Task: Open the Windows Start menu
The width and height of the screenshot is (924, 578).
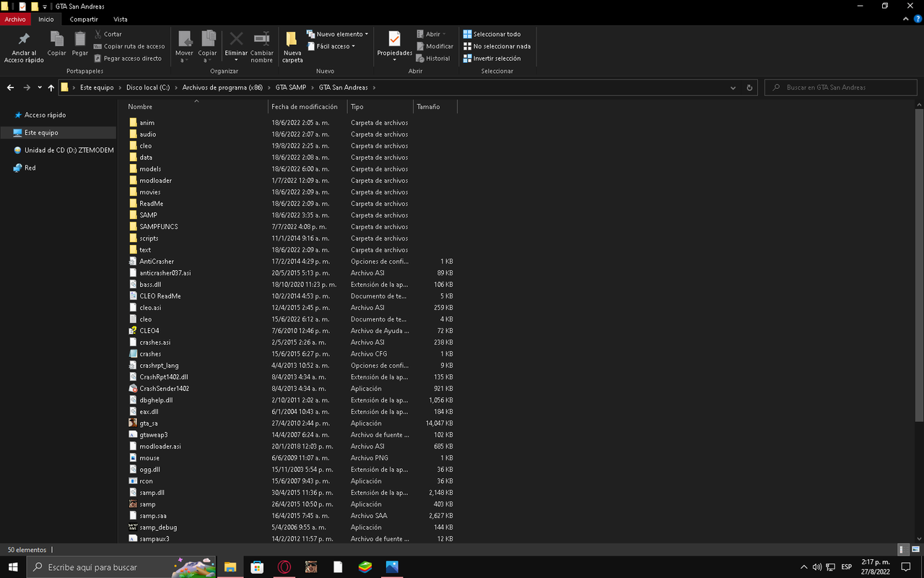Action: [x=13, y=567]
